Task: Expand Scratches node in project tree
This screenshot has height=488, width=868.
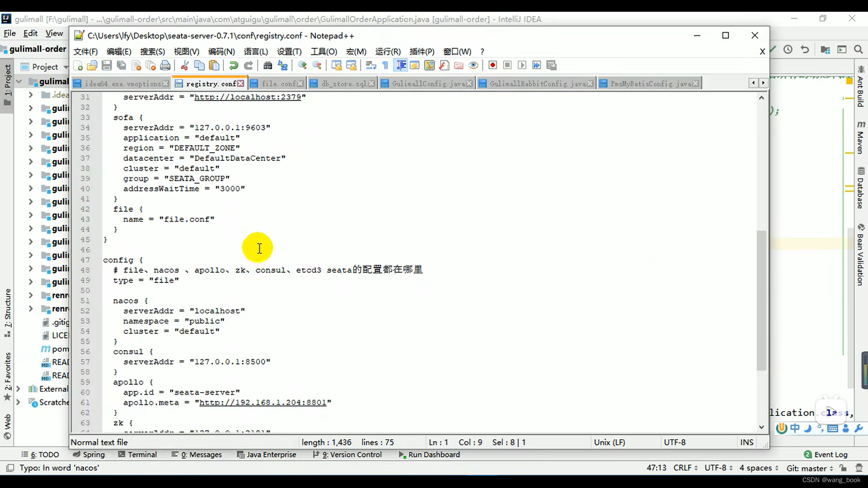Action: pos(18,402)
